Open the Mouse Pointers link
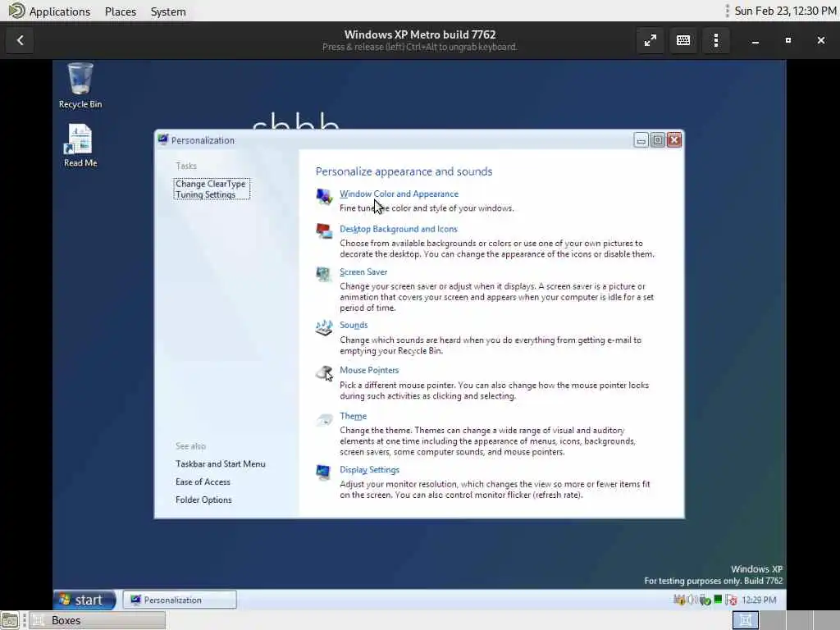The width and height of the screenshot is (840, 630). 369,370
